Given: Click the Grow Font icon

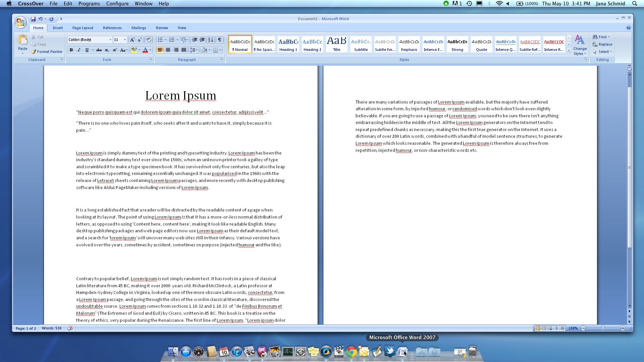Looking at the screenshot, I should click(x=132, y=40).
